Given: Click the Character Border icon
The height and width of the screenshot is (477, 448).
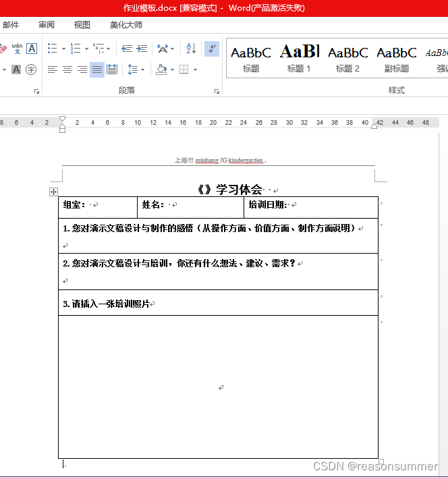Looking at the screenshot, I should coord(32,49).
